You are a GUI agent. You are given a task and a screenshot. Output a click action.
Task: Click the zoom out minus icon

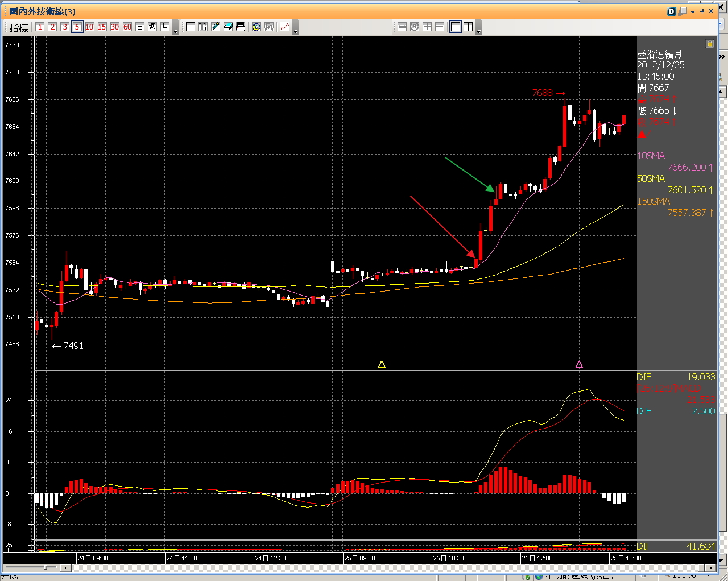tap(440, 27)
